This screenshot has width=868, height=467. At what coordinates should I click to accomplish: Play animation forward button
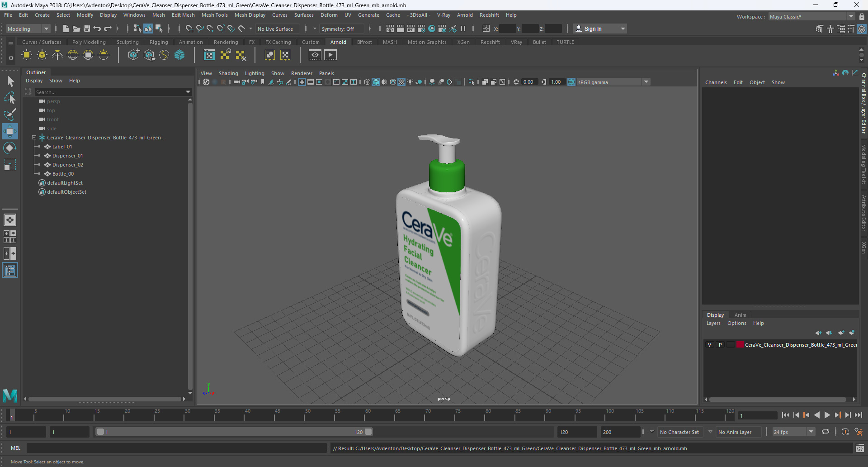coord(827,415)
